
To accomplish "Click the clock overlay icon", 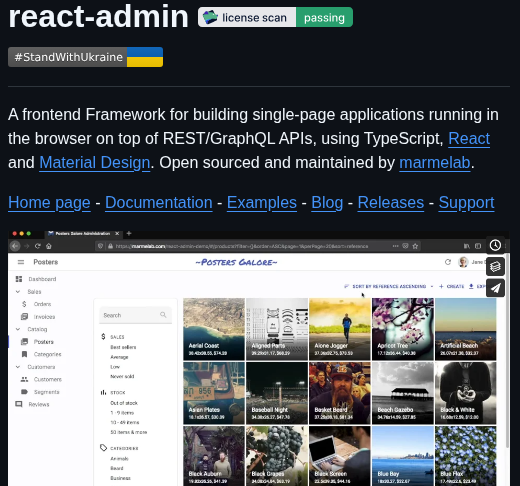I will pos(495,245).
